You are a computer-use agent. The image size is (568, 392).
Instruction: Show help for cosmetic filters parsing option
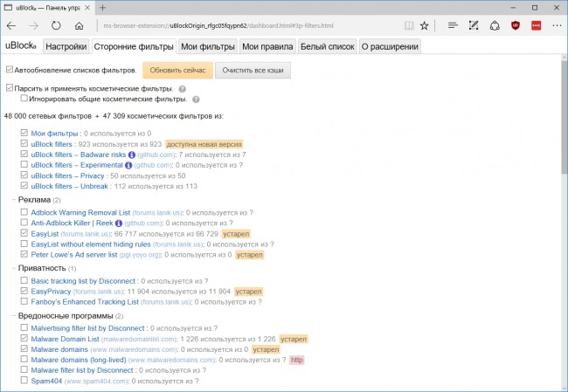(183, 89)
